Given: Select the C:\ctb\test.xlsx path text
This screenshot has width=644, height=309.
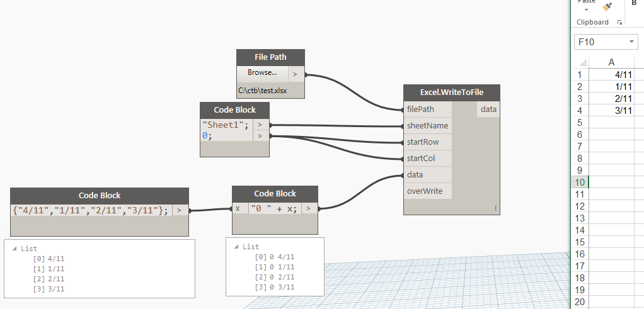Looking at the screenshot, I should [262, 90].
